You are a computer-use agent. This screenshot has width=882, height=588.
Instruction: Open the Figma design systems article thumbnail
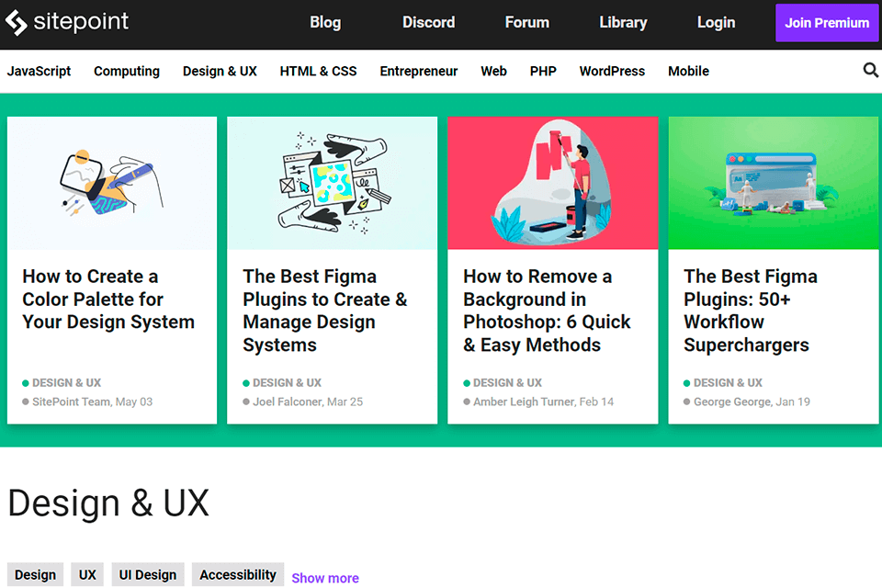pyautogui.click(x=332, y=183)
